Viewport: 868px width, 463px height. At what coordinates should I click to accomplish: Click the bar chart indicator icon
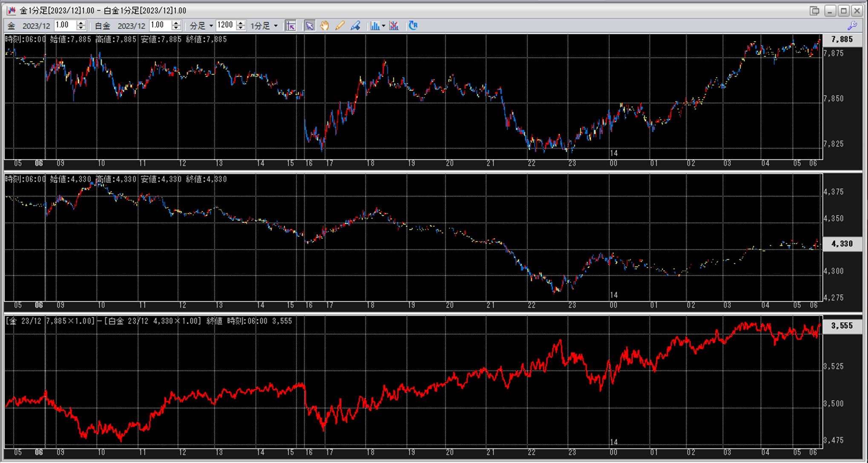(374, 26)
